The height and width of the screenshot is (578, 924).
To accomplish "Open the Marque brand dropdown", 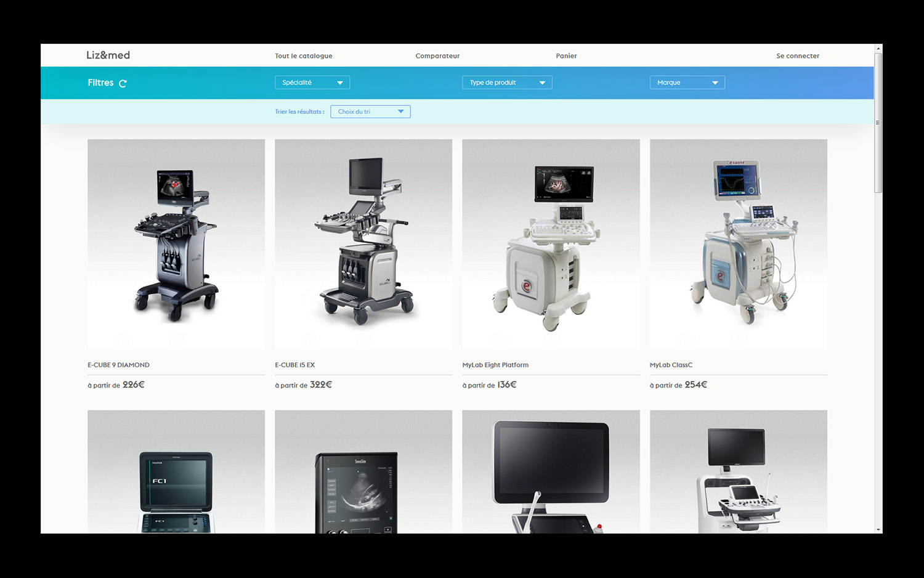I will (x=687, y=83).
